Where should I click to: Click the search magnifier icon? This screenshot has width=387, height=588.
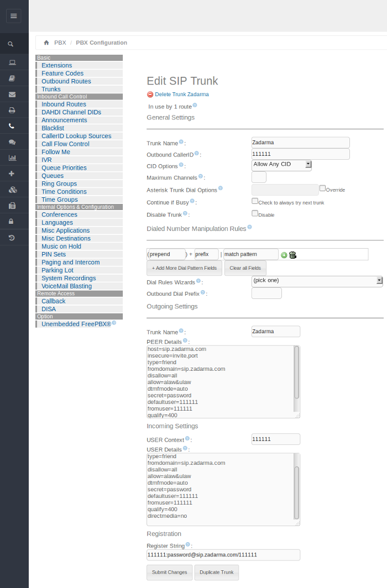click(x=11, y=44)
